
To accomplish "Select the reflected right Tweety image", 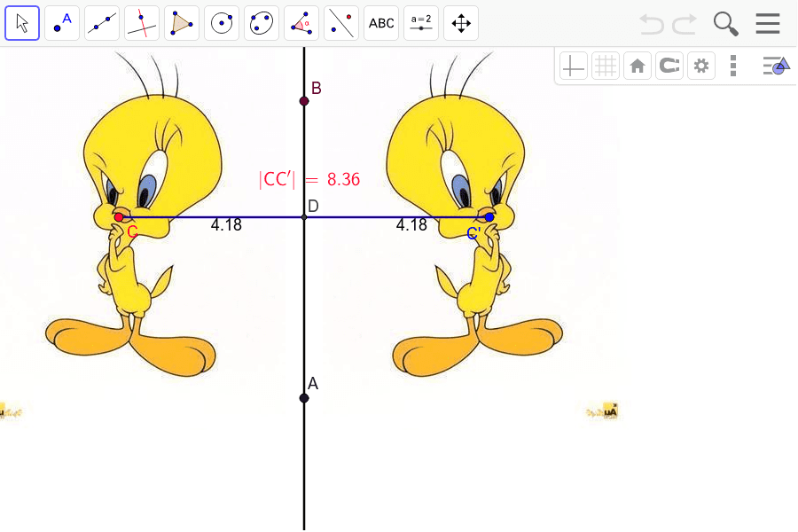I will click(475, 234).
